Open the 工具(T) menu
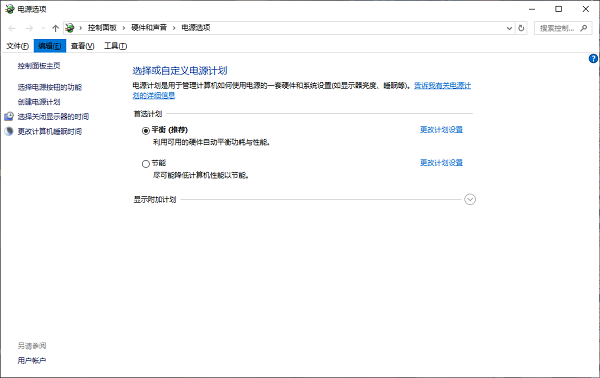The height and width of the screenshot is (378, 600). pos(116,46)
